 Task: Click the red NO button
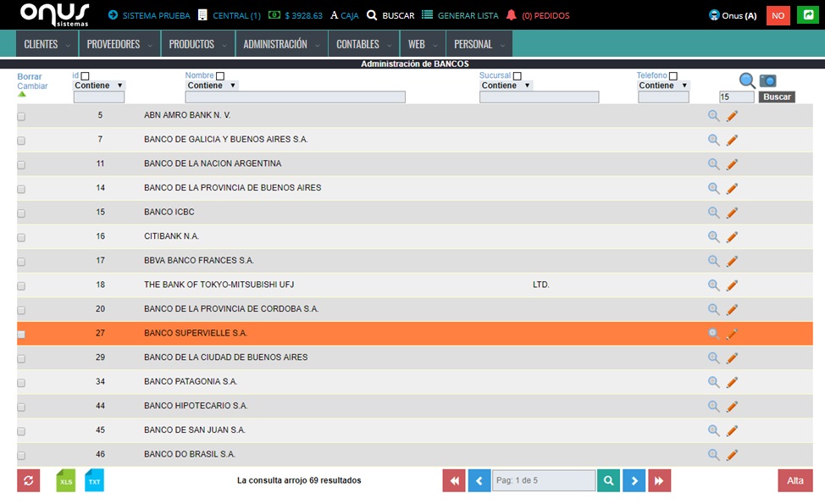pyautogui.click(x=778, y=14)
